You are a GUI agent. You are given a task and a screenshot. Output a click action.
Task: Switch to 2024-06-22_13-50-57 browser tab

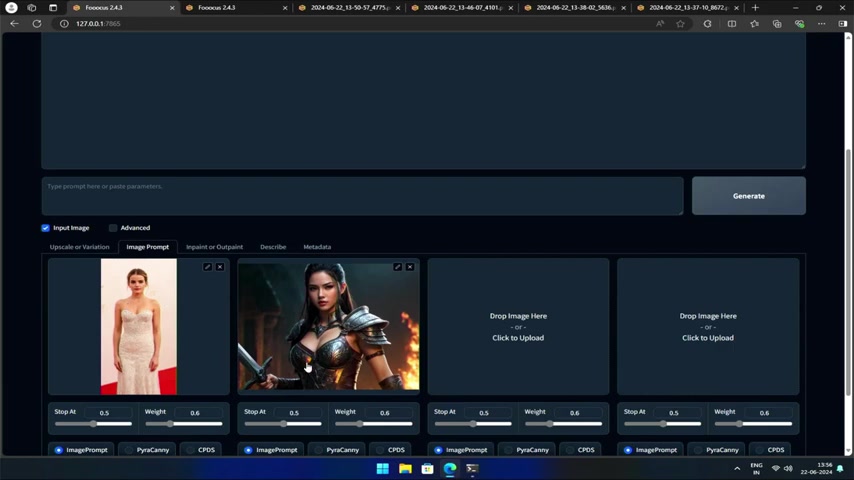pos(349,8)
